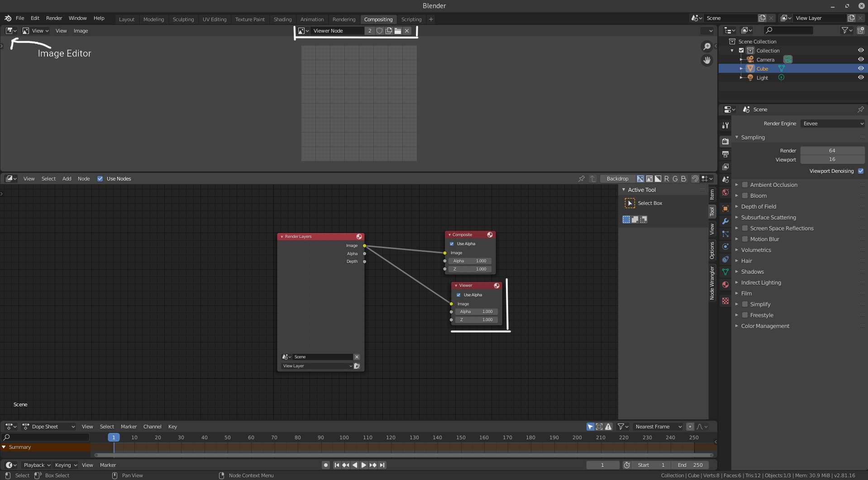
Task: Toggle the Use Nodes checkbox
Action: click(x=100, y=179)
